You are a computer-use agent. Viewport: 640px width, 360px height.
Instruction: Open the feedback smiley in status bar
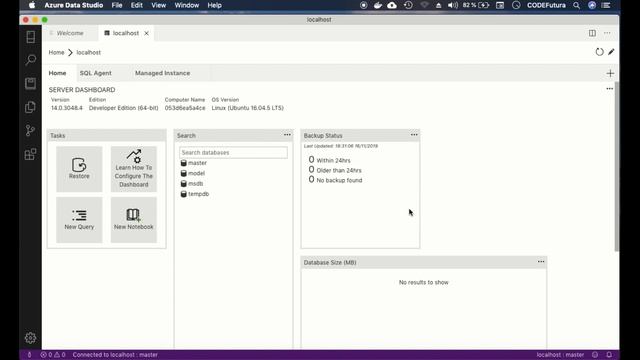(x=595, y=355)
